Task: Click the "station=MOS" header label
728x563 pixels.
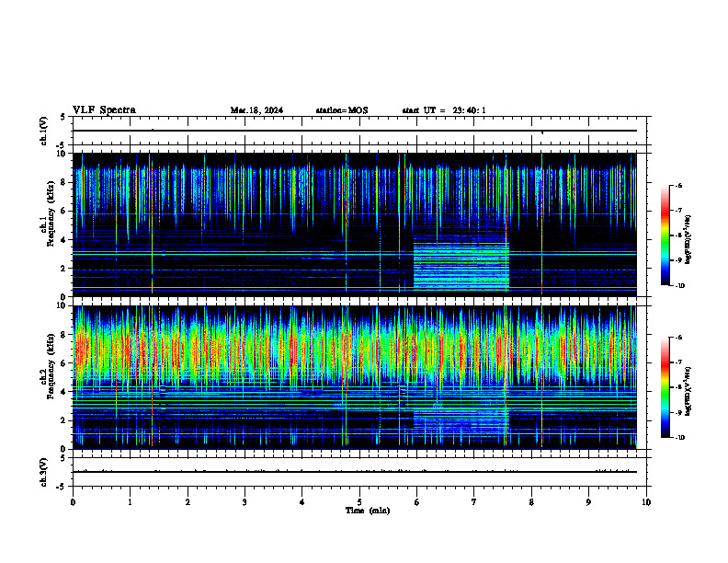Action: [342, 110]
